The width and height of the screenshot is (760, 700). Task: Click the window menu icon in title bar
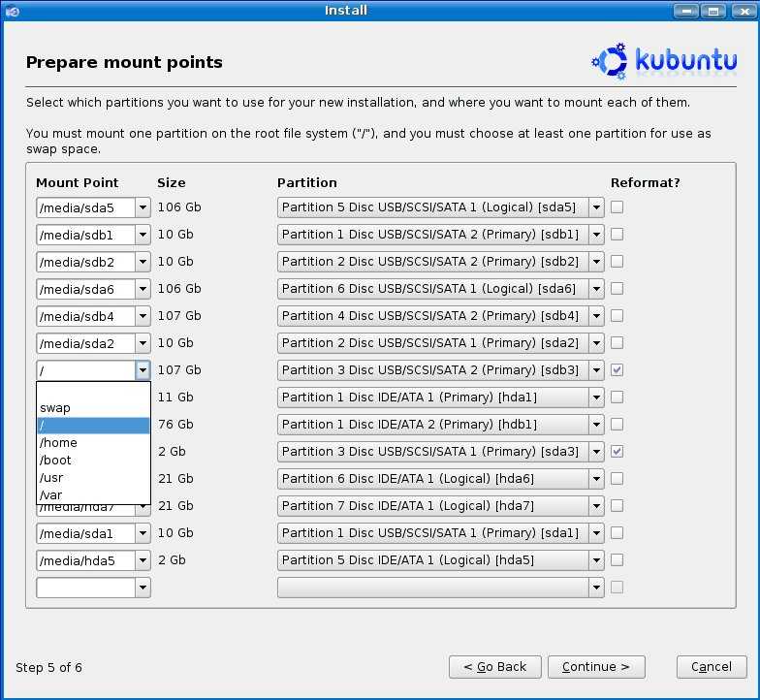click(9, 11)
